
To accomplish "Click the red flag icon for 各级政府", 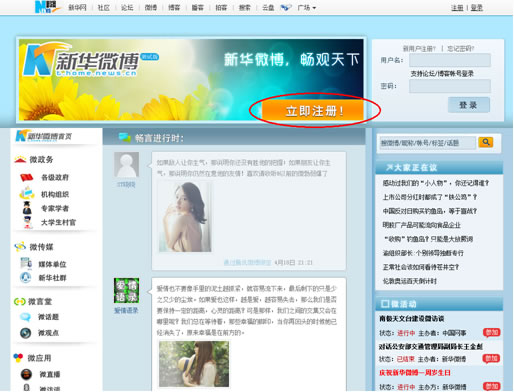I will tap(27, 177).
